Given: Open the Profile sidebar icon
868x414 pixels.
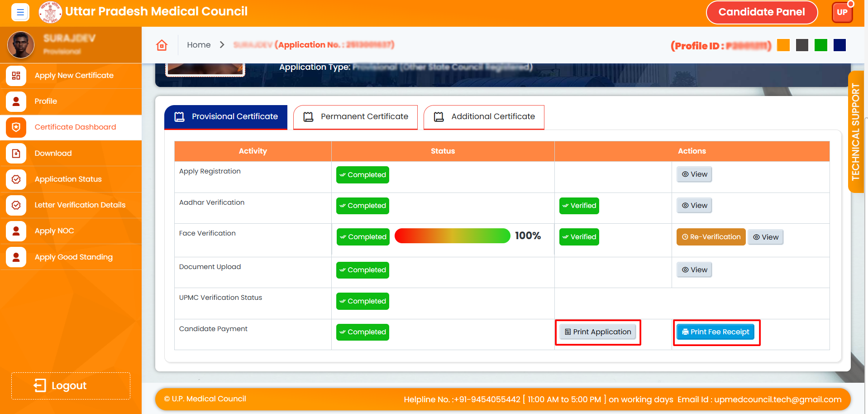Looking at the screenshot, I should (x=16, y=101).
